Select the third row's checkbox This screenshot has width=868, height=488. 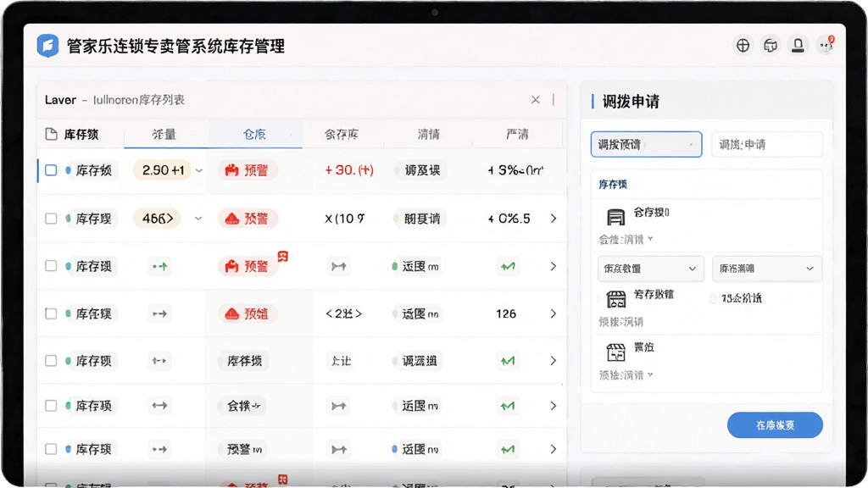tap(51, 266)
